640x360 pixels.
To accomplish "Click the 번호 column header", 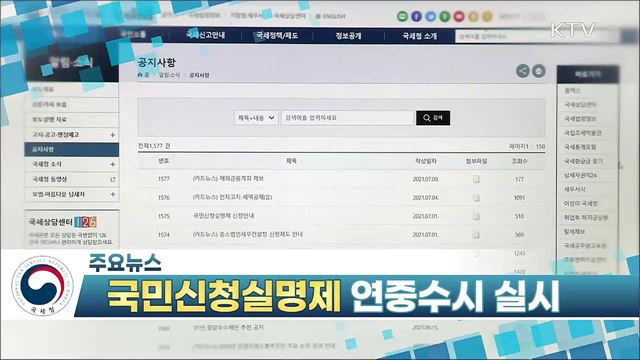I will point(164,161).
